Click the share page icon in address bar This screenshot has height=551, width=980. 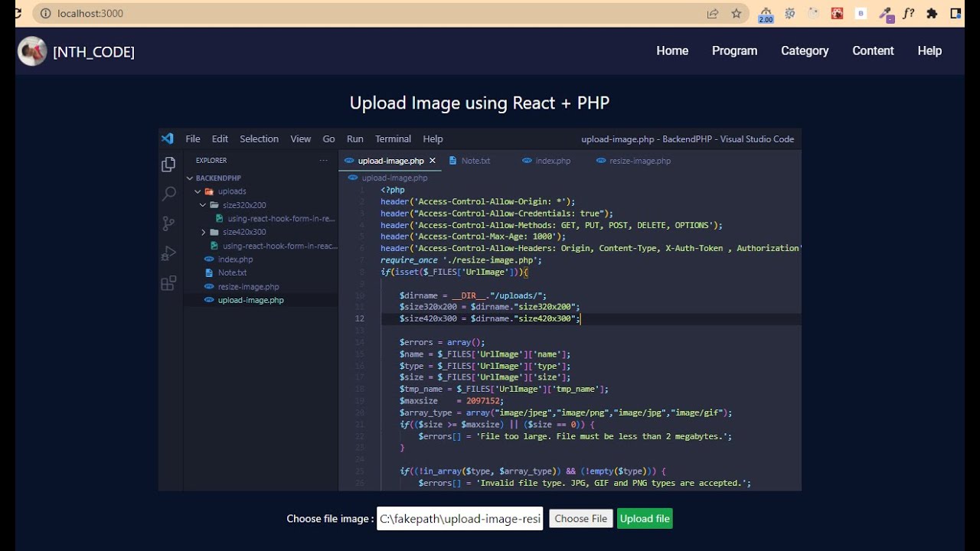click(713, 13)
